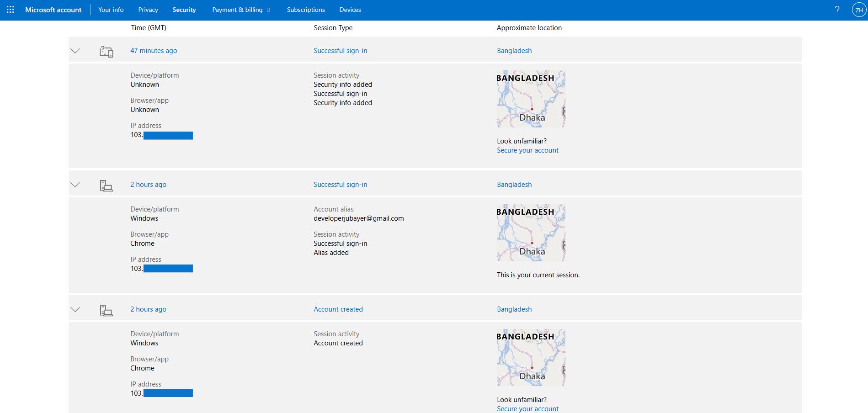The width and height of the screenshot is (868, 413).
Task: Open the Microsoft app launcher grid
Action: [x=11, y=10]
